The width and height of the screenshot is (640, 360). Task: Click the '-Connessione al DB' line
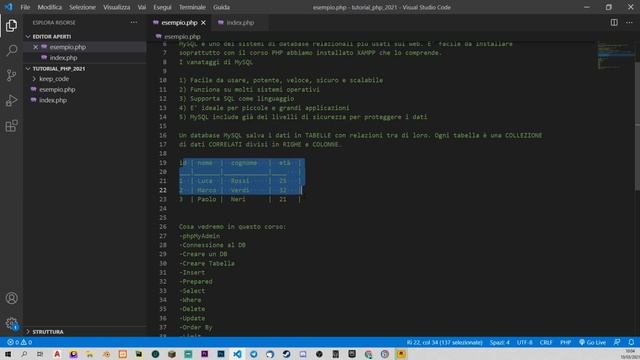pos(212,245)
